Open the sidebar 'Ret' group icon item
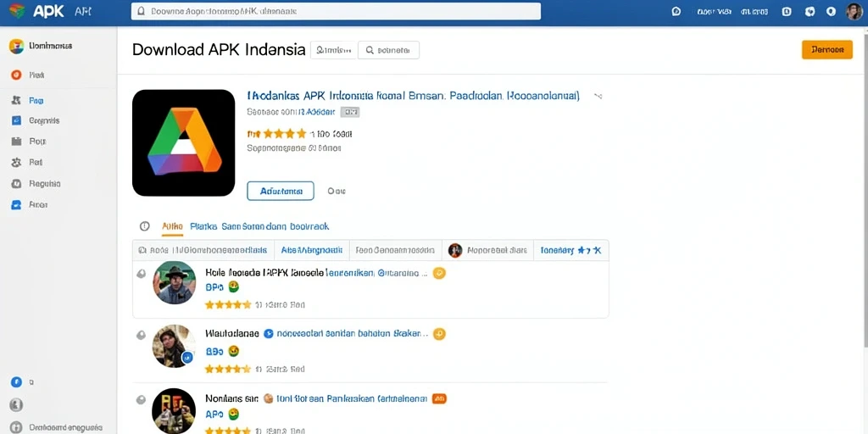The image size is (868, 434). 27,162
